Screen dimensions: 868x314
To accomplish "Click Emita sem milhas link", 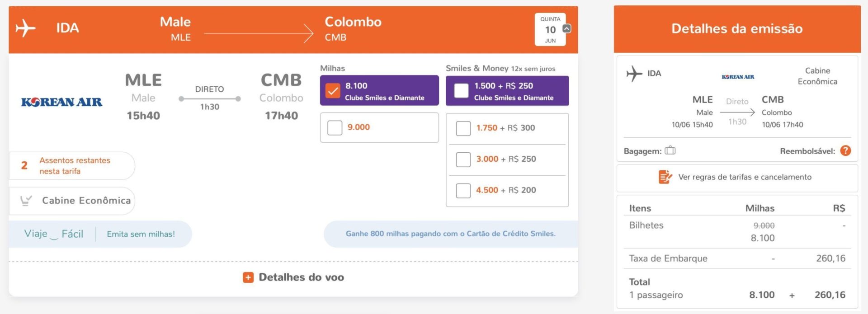I will pos(141,234).
